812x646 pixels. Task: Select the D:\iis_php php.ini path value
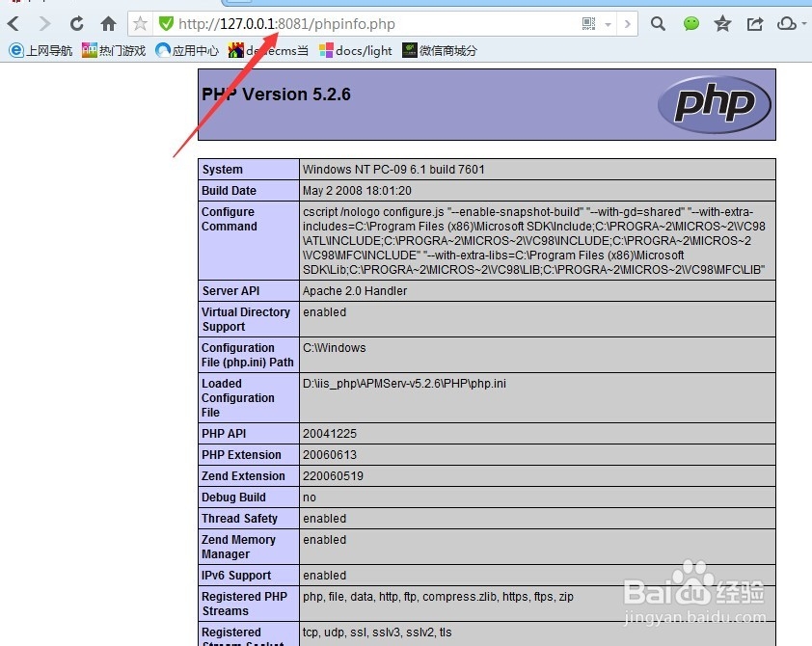click(x=404, y=384)
